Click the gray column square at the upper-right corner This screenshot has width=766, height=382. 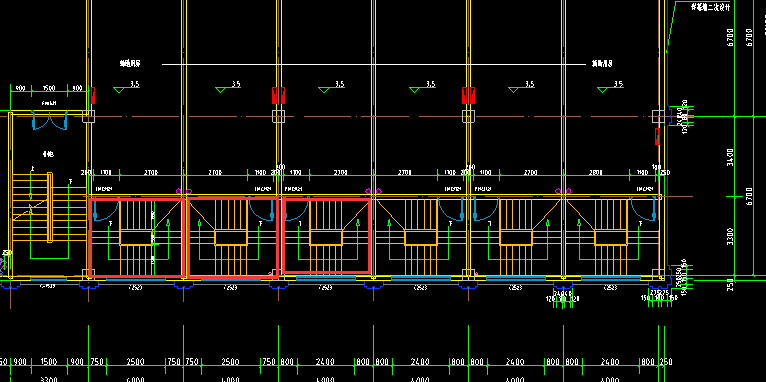(658, 116)
